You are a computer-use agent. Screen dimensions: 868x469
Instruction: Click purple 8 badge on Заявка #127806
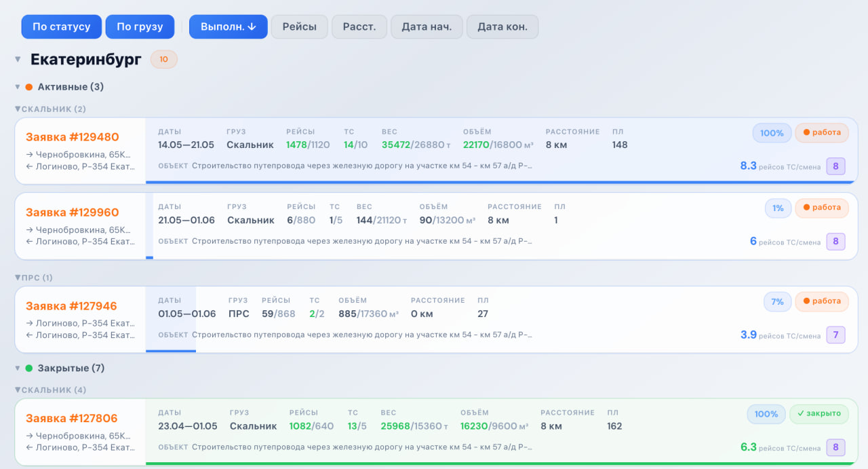point(835,447)
